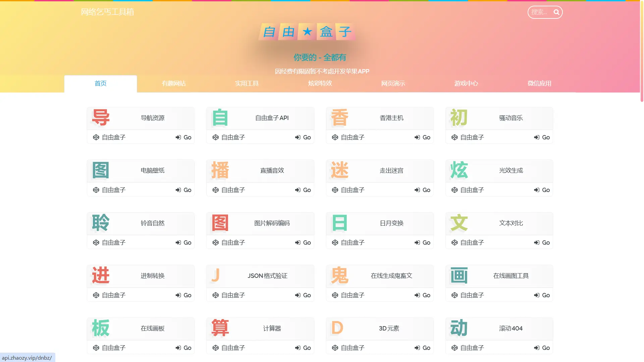Open the 网络乞丐工具箱 site title link
644x362 pixels.
pyautogui.click(x=107, y=12)
